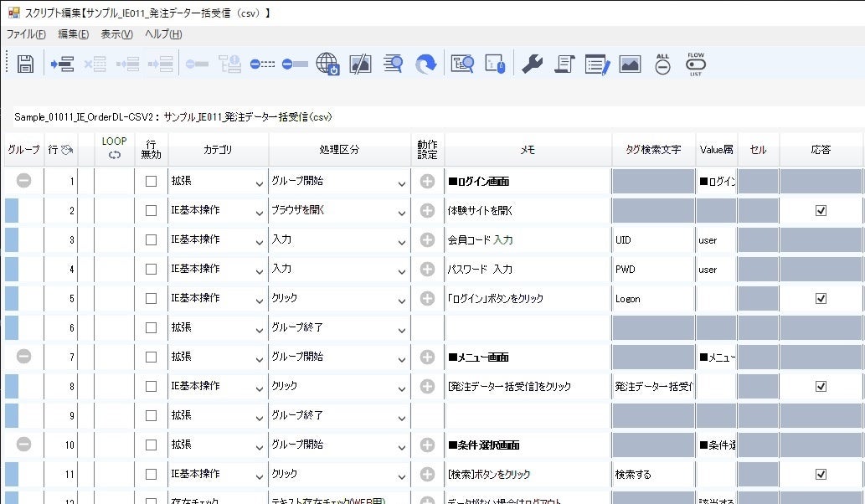Toggle row disable checkbox on row 6
The image size is (865, 504).
pyautogui.click(x=152, y=327)
